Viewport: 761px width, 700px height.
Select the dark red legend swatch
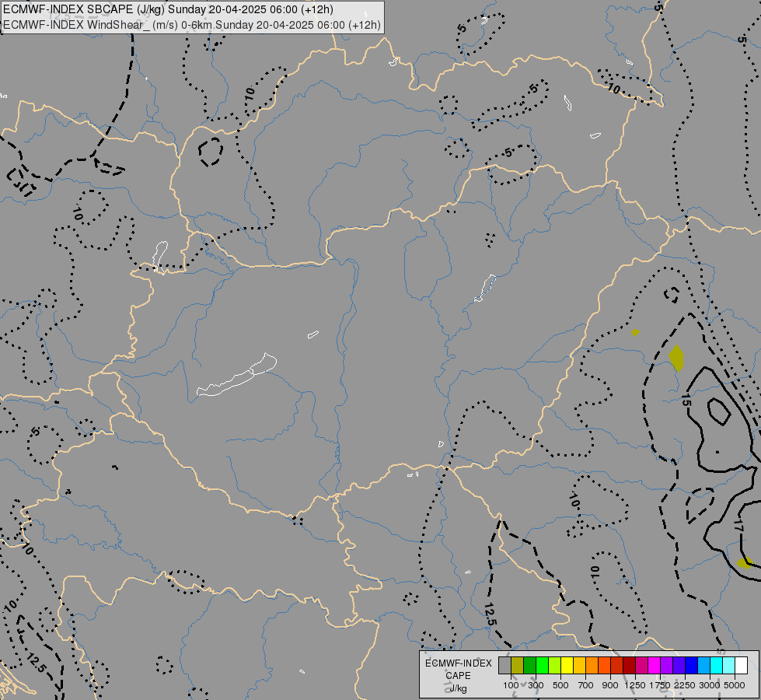point(630,665)
